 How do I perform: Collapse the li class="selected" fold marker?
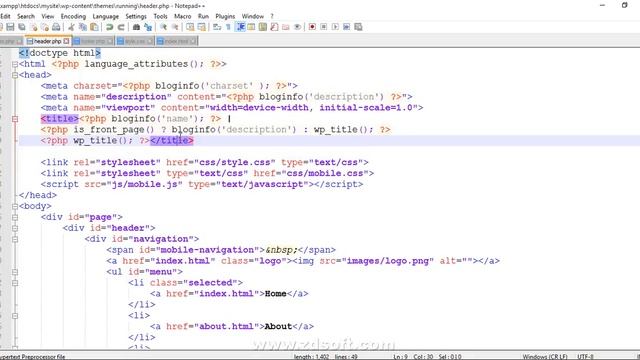tap(15, 283)
